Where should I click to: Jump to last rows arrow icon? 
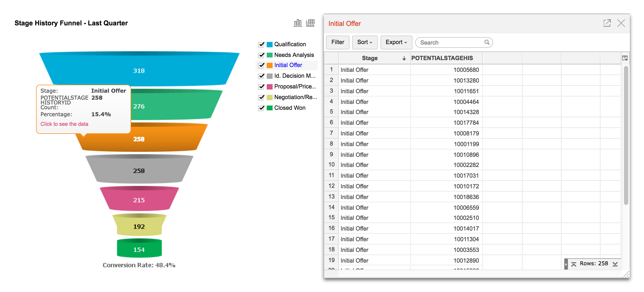[x=615, y=264]
